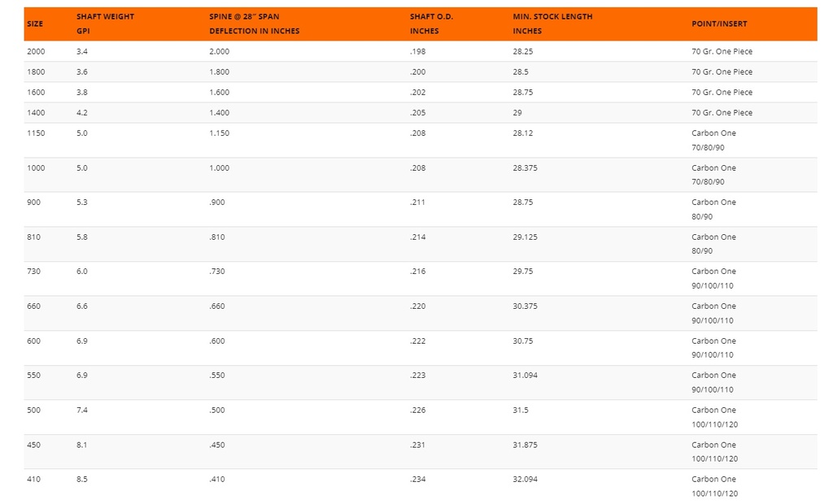Click the POINT/INSERT column header
Image resolution: width=833 pixels, height=504 pixels.
pos(719,24)
